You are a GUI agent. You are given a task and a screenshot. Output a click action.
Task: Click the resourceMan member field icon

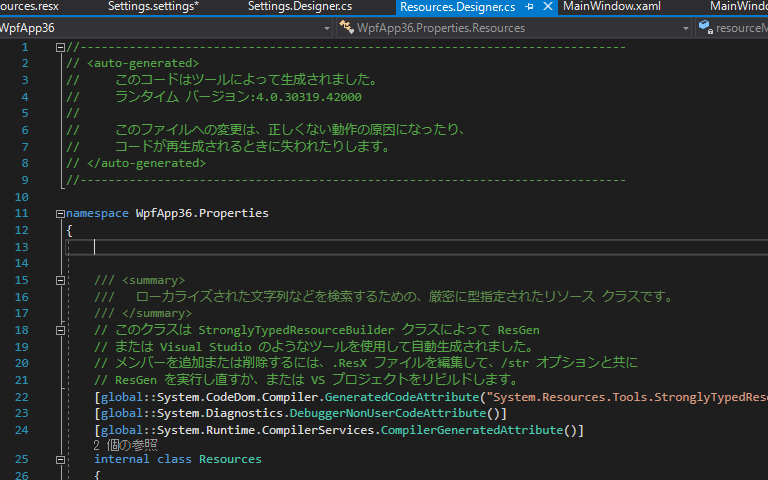[705, 27]
